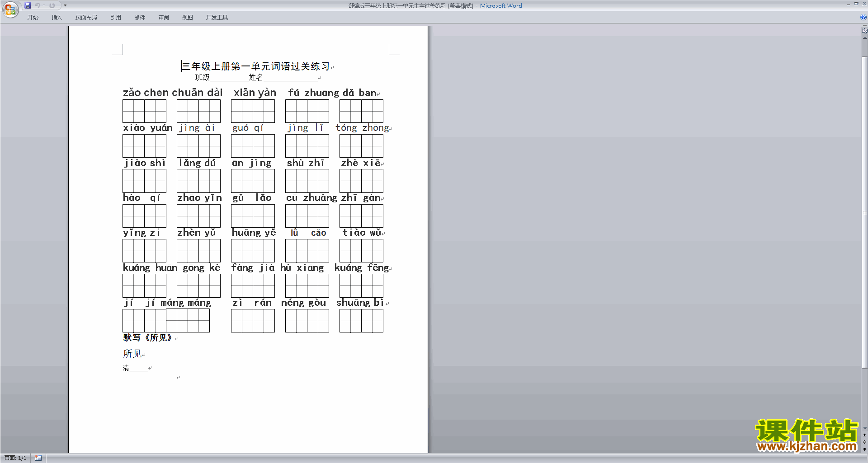Click the blank line after 清

point(139,368)
